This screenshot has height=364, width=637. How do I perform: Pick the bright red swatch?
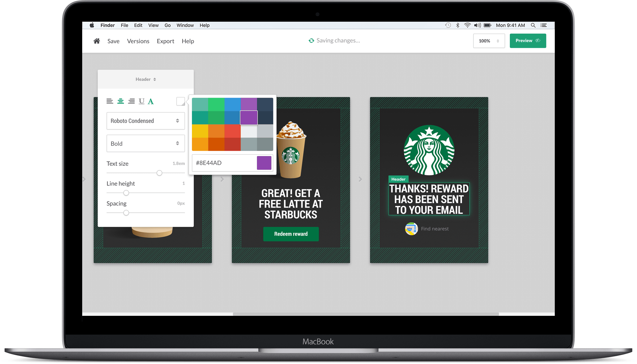pos(232,131)
